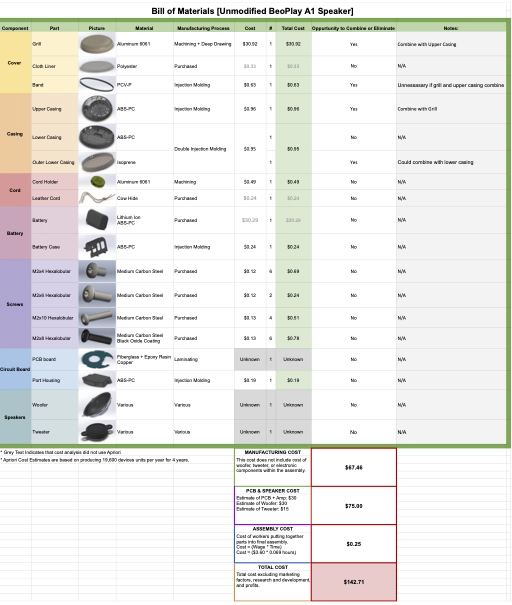The image size is (512, 605).
Task: Click the Speakers component cell
Action: coord(15,417)
